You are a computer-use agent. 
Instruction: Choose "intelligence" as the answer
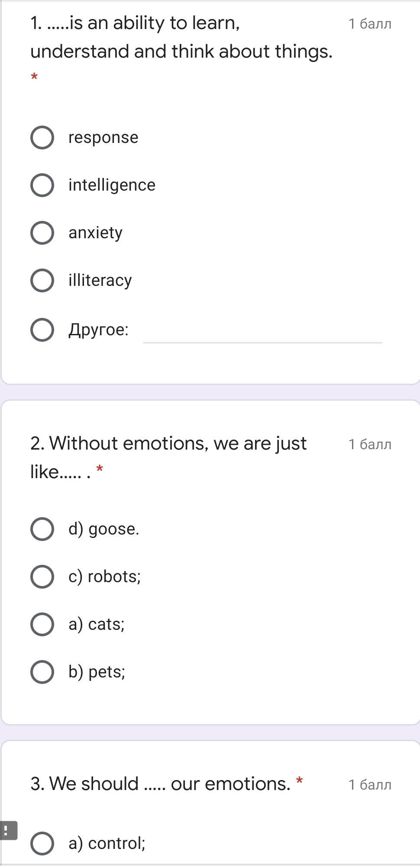(x=42, y=185)
